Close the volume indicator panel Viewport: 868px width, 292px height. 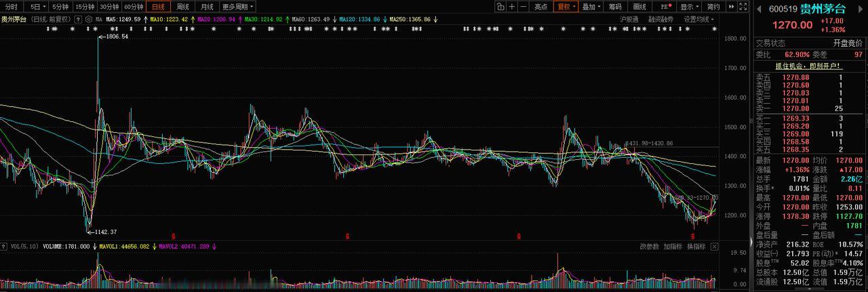click(x=713, y=247)
